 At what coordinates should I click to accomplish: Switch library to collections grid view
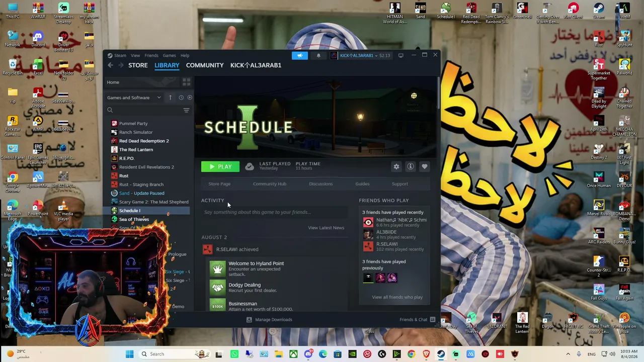186,82
